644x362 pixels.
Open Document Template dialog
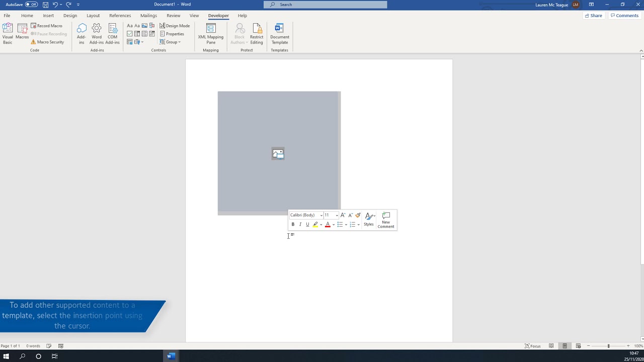280,33
